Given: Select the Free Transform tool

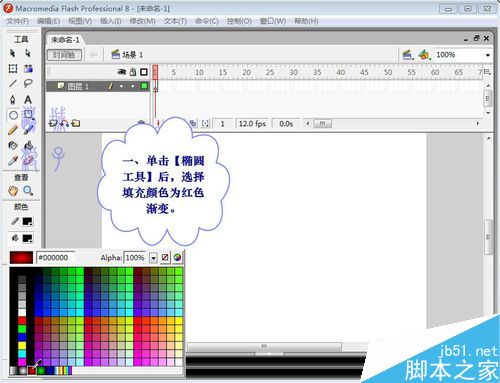Looking at the screenshot, I should click(13, 69).
